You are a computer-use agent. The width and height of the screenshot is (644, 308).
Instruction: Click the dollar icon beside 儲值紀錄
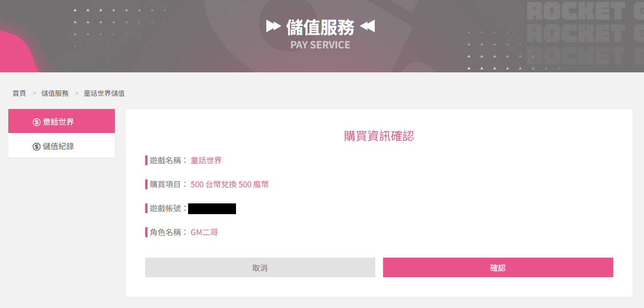click(37, 146)
